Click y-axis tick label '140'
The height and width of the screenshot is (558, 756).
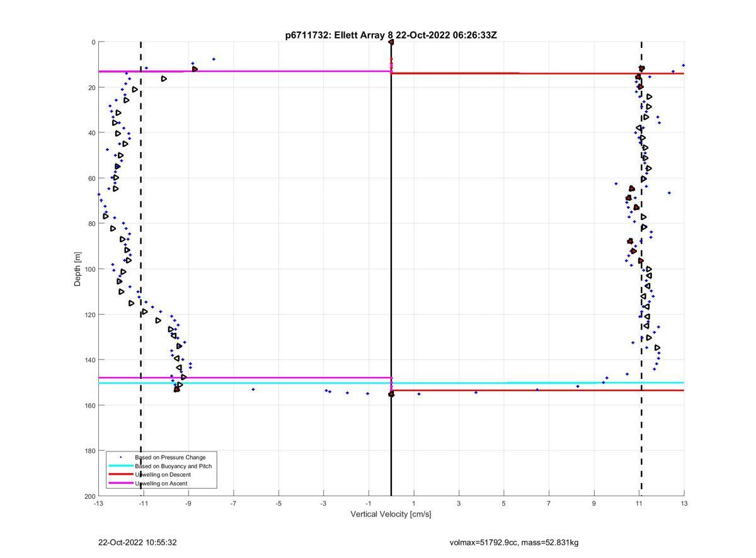89,360
